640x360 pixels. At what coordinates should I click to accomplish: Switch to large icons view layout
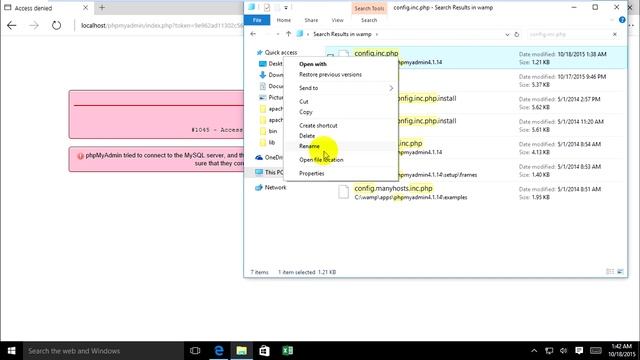point(620,272)
